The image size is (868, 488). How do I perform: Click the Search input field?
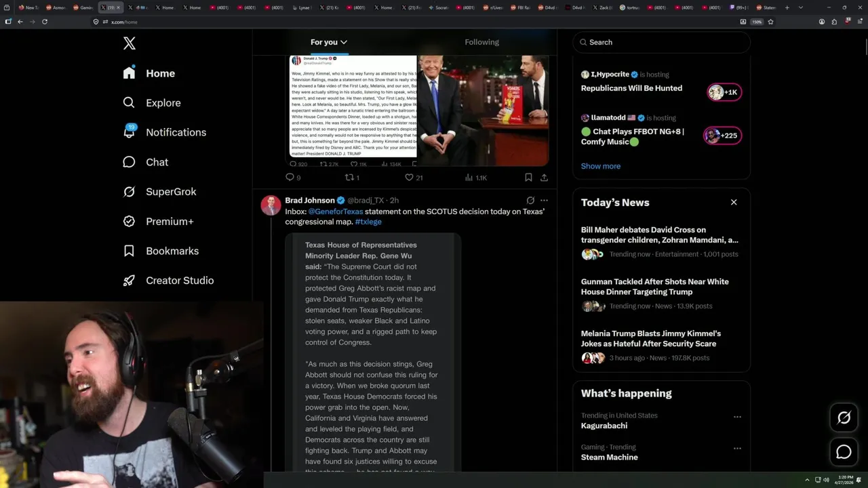point(661,42)
